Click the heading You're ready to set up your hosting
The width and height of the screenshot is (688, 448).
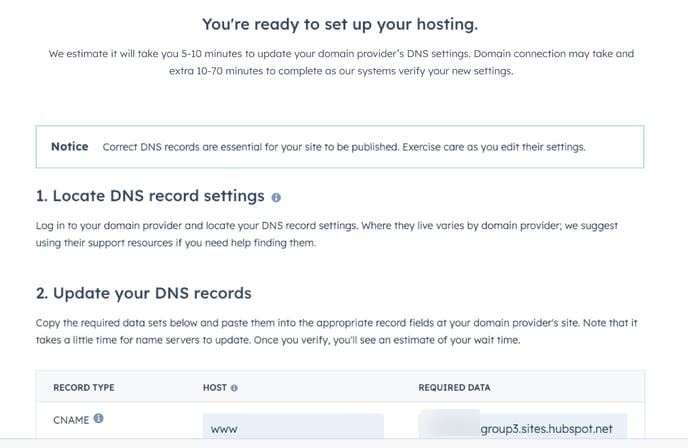pyautogui.click(x=340, y=24)
